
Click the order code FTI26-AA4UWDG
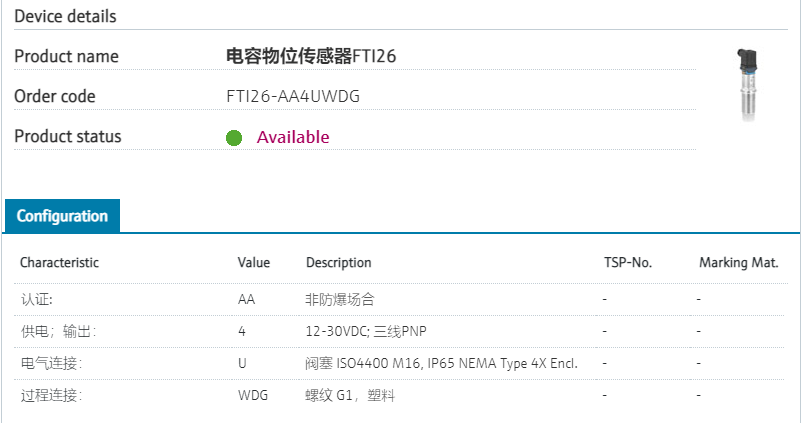[293, 97]
